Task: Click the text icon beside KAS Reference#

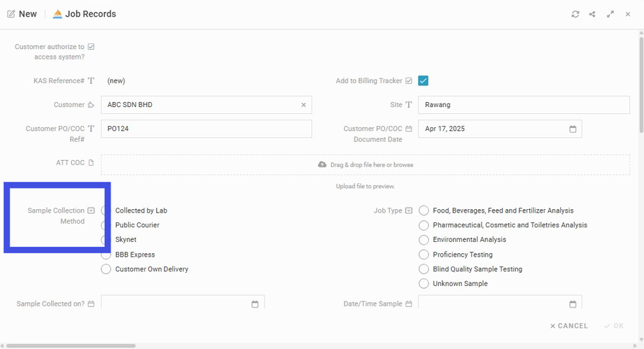Action: 91,81
